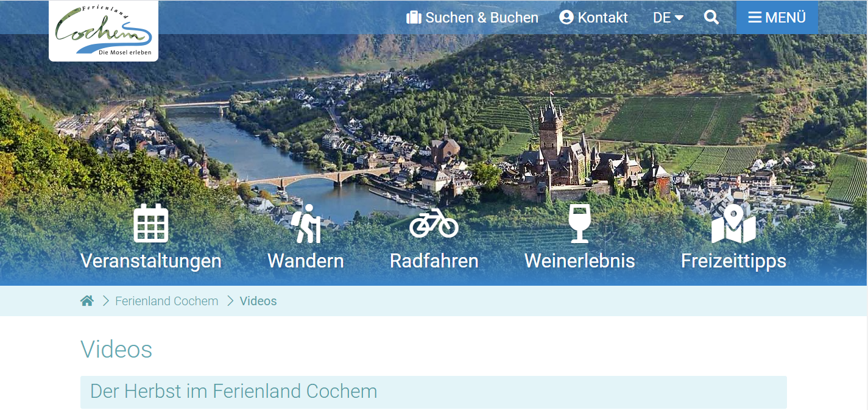
Task: Click the suitcase icon beside Suchen & Buchen
Action: [x=414, y=18]
